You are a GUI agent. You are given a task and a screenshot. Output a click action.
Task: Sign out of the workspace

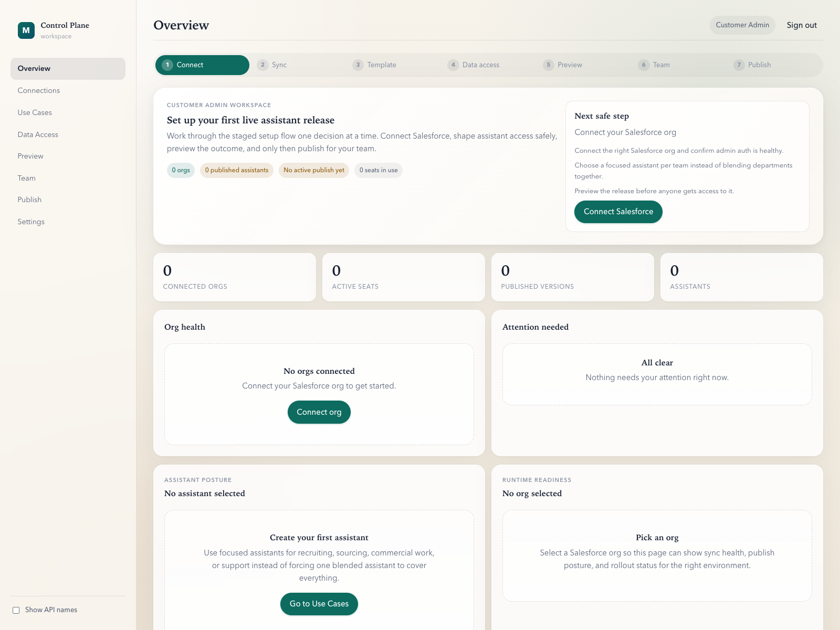tap(801, 25)
